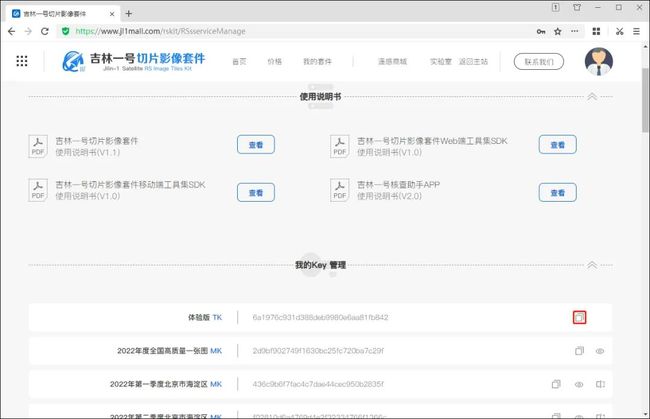Click key text 6a1976c931d388deb9980e6aa81fb842
Screen dimensions: 650x419
pos(320,317)
